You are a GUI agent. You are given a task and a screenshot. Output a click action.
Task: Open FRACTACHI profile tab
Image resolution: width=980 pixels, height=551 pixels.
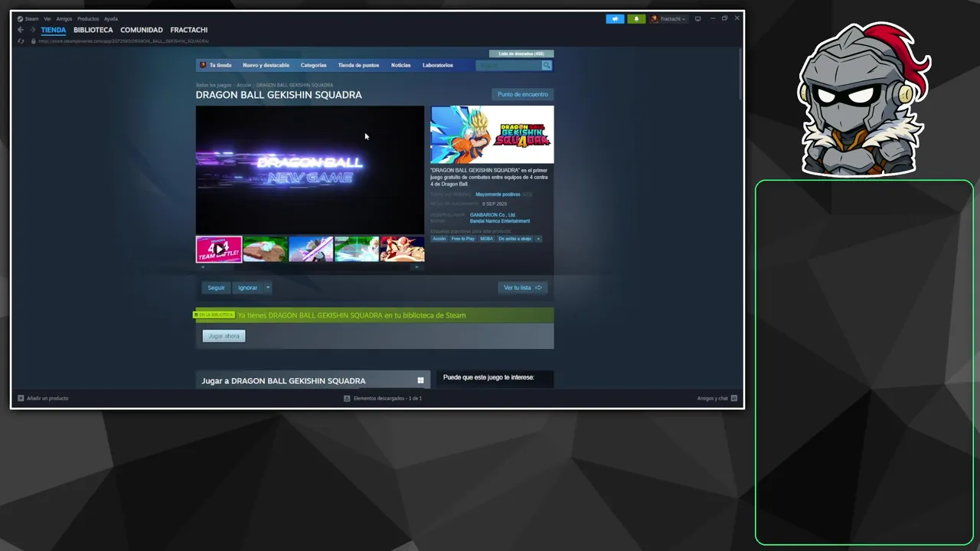click(189, 30)
